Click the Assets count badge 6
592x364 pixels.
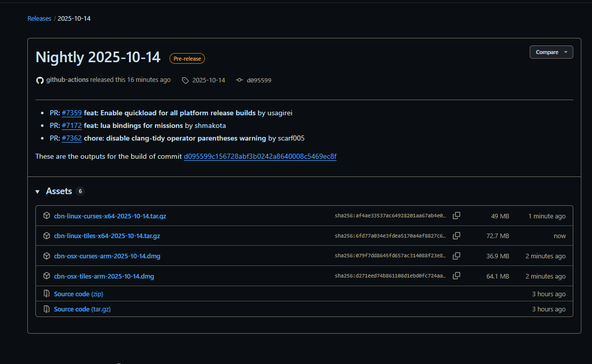point(80,191)
